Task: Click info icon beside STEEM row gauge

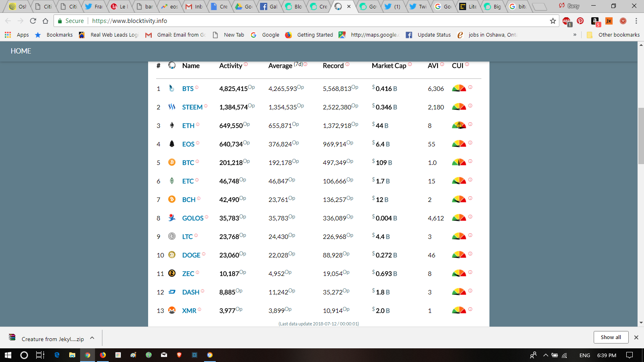Action: coord(470,106)
